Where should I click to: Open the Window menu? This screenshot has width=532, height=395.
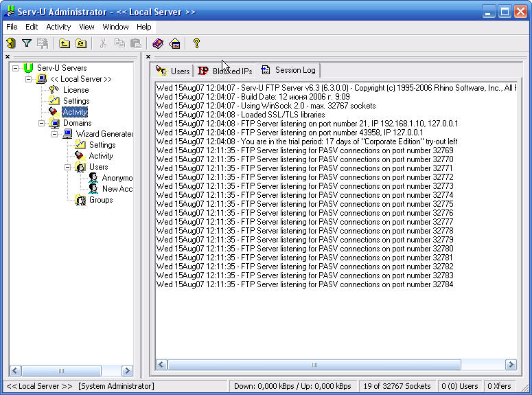115,27
